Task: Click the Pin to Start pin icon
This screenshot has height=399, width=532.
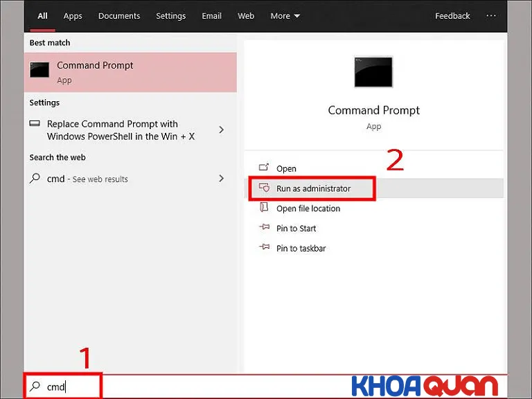Action: [265, 227]
